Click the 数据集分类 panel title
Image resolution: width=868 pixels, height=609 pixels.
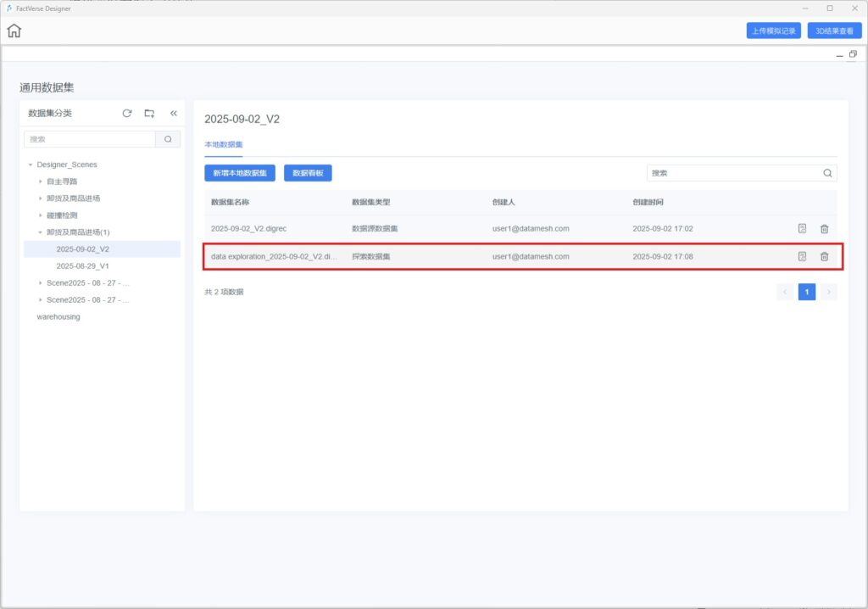click(x=50, y=113)
